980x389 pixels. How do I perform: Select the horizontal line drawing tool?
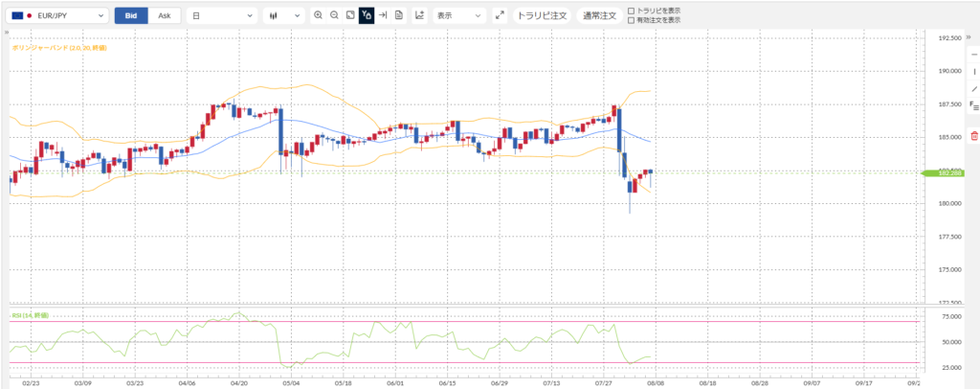(x=973, y=55)
